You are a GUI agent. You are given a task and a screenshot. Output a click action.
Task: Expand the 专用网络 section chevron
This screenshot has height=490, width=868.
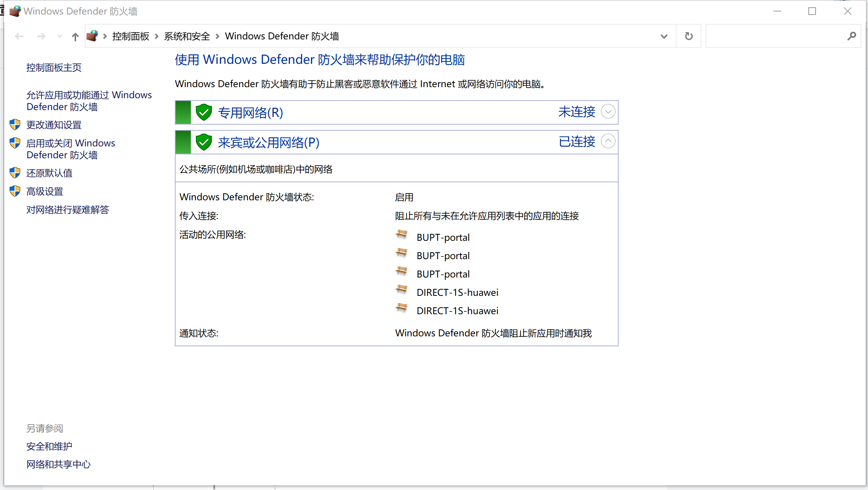tap(608, 112)
